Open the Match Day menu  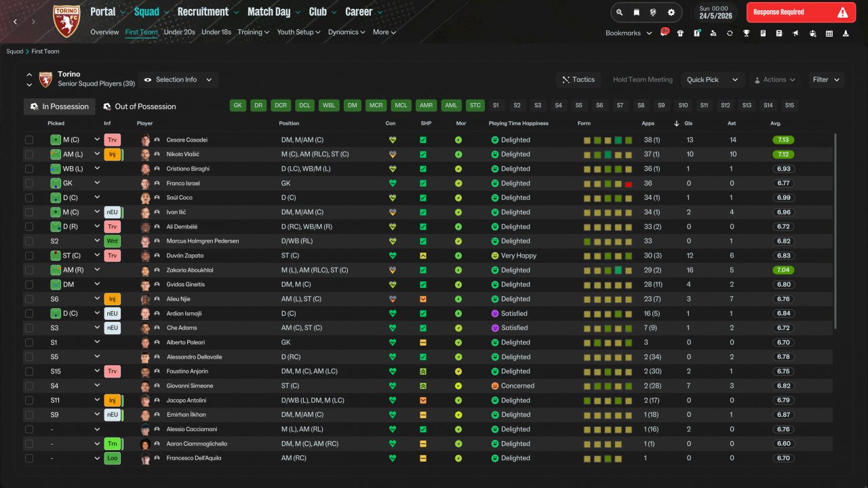(x=274, y=12)
